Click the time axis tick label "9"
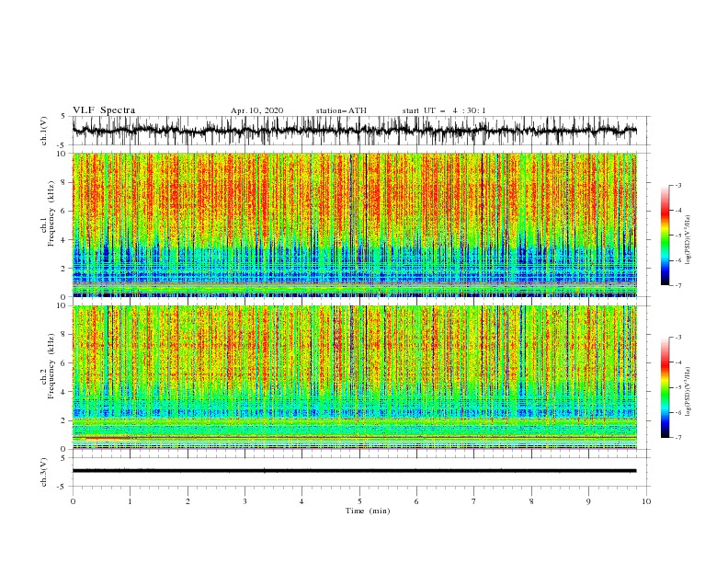Image resolution: width=728 pixels, height=563 pixels. click(x=588, y=501)
